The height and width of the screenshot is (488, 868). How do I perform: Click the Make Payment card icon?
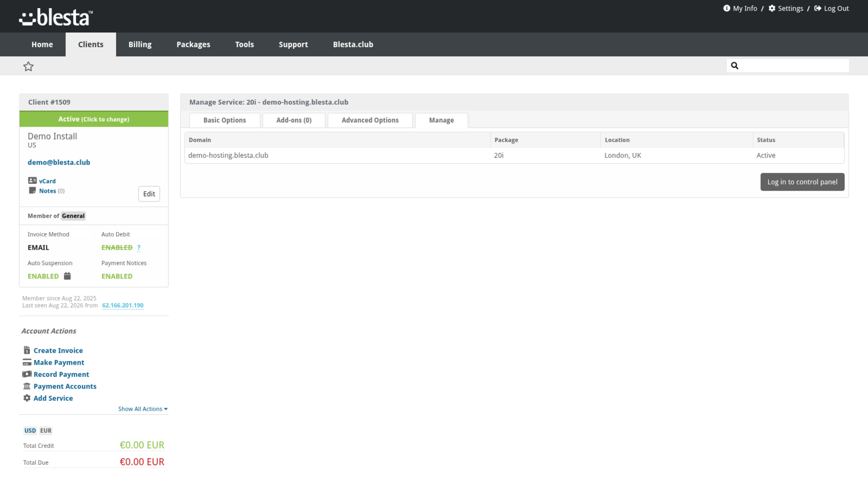(x=27, y=362)
